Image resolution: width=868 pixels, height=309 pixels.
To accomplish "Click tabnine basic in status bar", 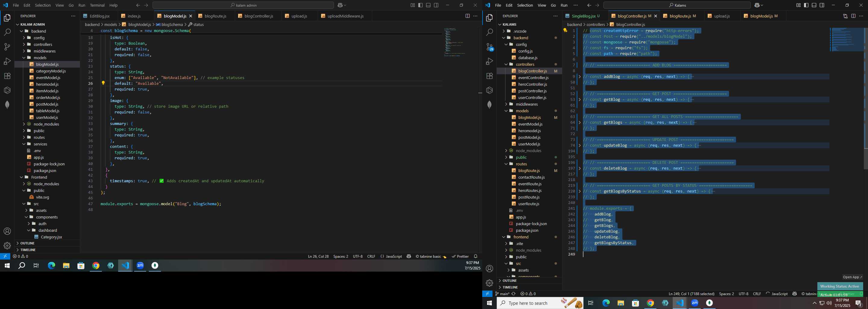I will 431,256.
